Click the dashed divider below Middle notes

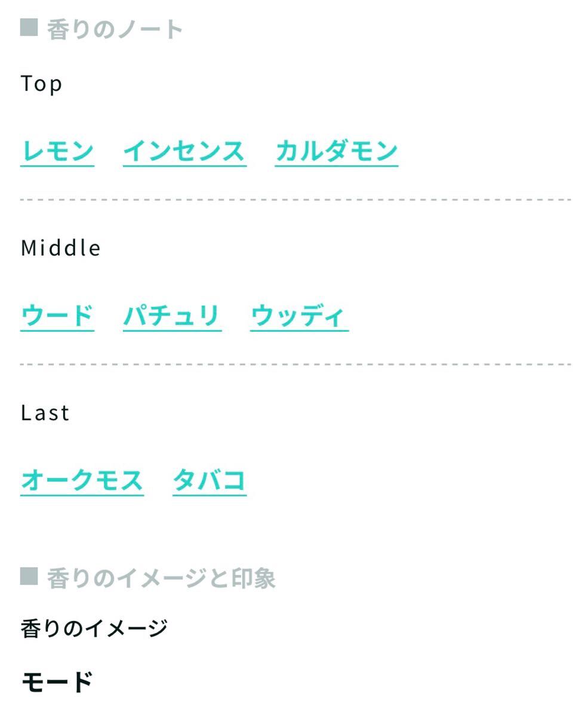pos(295,364)
